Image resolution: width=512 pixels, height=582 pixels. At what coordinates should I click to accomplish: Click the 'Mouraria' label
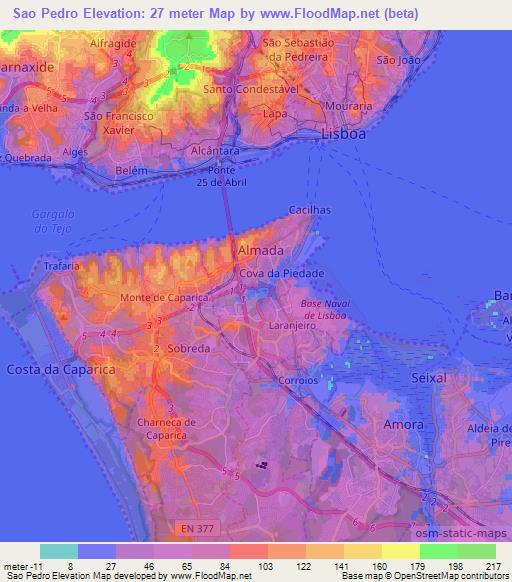coord(349,106)
